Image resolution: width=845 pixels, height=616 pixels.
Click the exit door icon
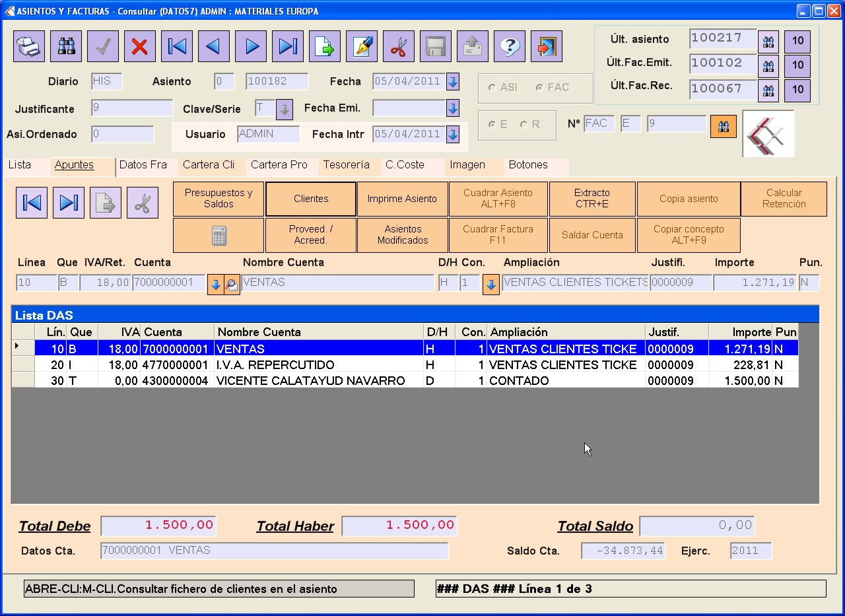click(547, 46)
